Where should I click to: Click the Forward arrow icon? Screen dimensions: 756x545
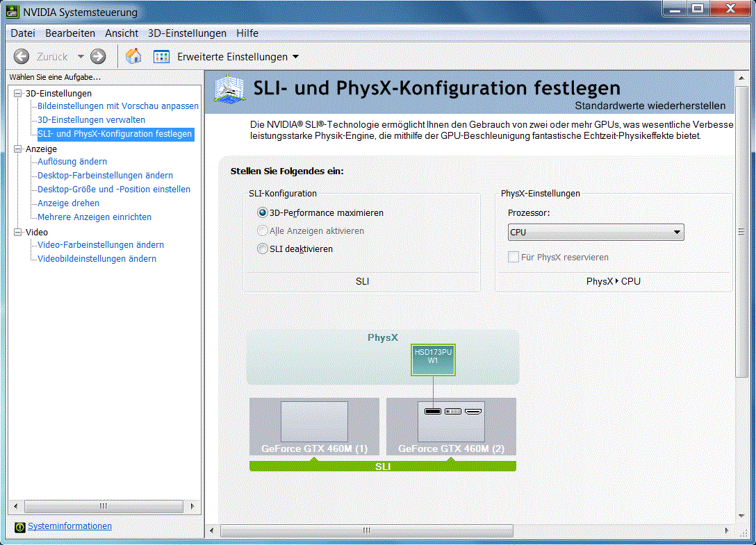pos(99,56)
